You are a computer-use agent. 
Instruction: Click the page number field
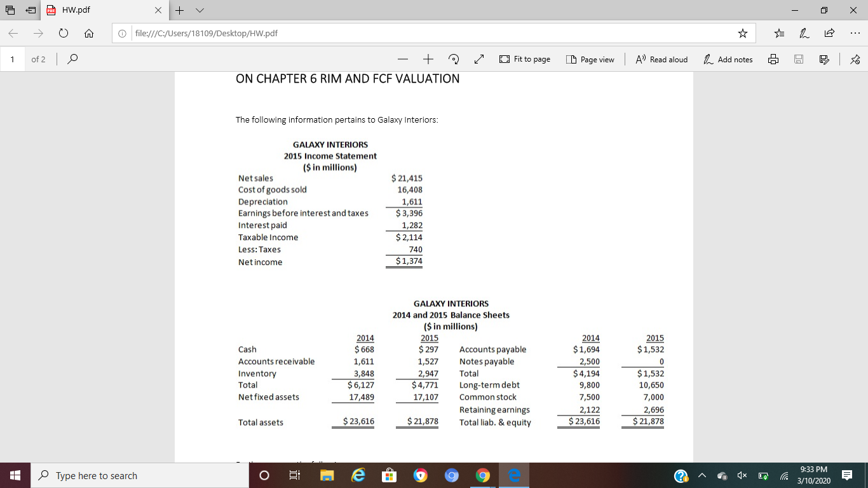click(x=13, y=59)
